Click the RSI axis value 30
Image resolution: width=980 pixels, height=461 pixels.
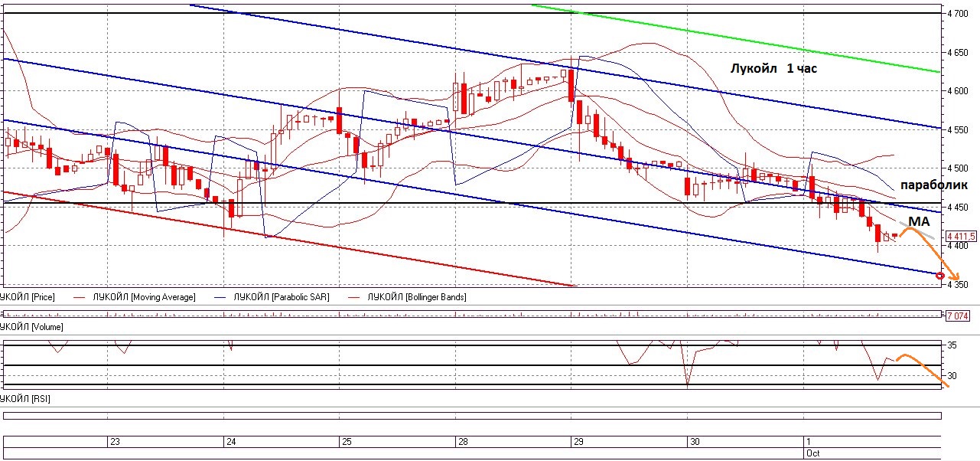[x=952, y=376]
